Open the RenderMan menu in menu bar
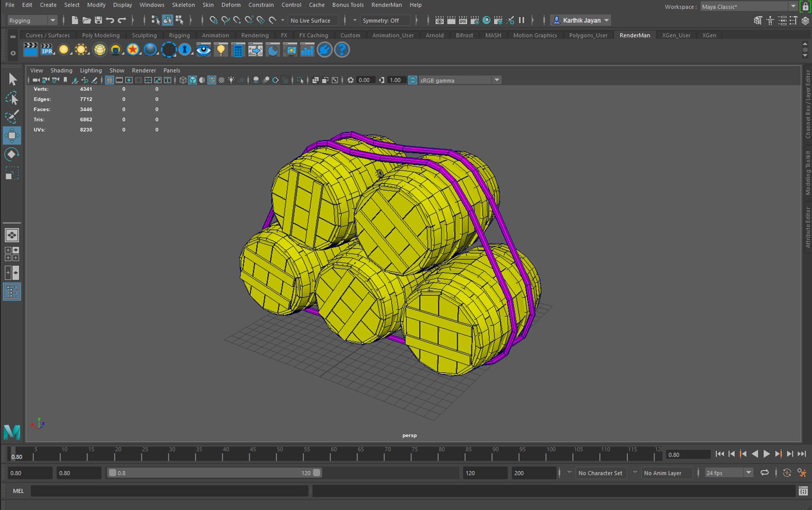Screen dimensions: 812x510 [387, 5]
